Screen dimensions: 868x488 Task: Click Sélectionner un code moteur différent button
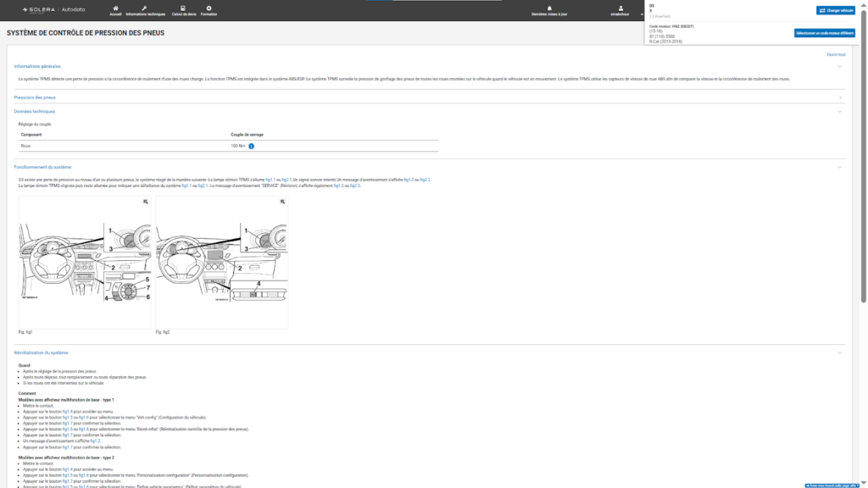click(824, 33)
